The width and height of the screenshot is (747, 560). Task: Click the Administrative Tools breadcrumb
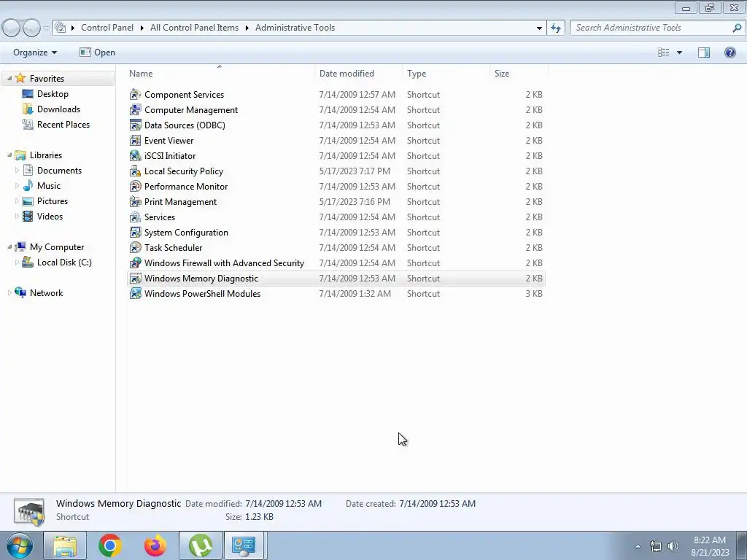tap(295, 28)
